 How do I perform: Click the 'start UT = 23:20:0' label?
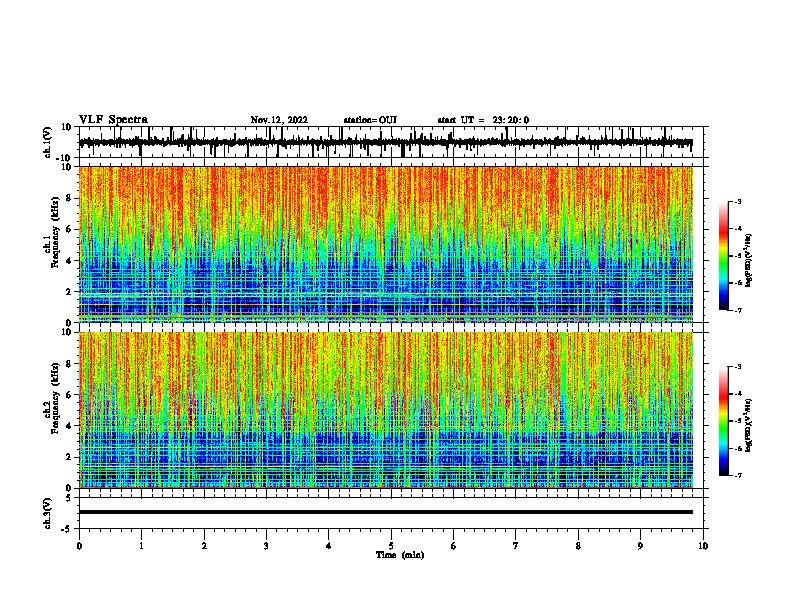483,120
